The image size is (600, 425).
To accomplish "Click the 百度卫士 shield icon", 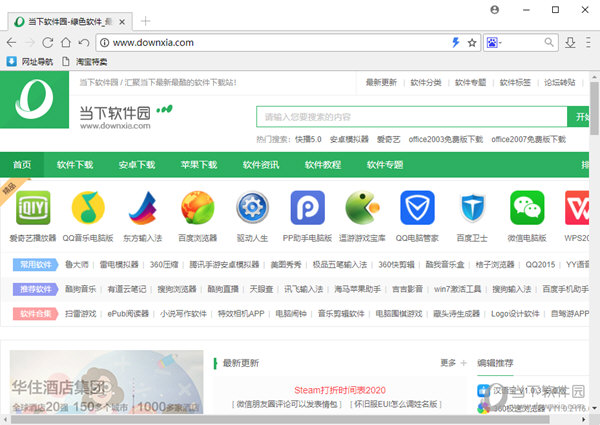I will [472, 208].
